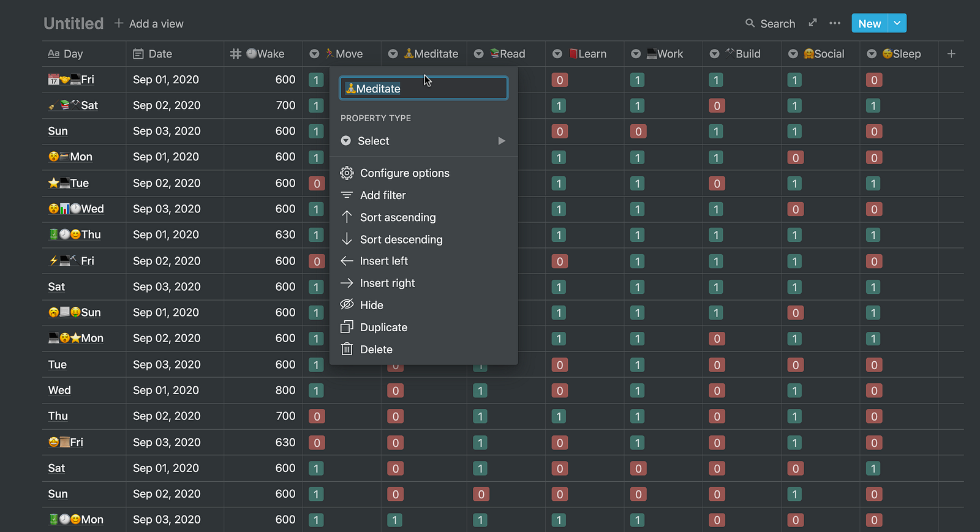Open the three-dot more options menu
The width and height of the screenshot is (980, 532).
pos(835,23)
